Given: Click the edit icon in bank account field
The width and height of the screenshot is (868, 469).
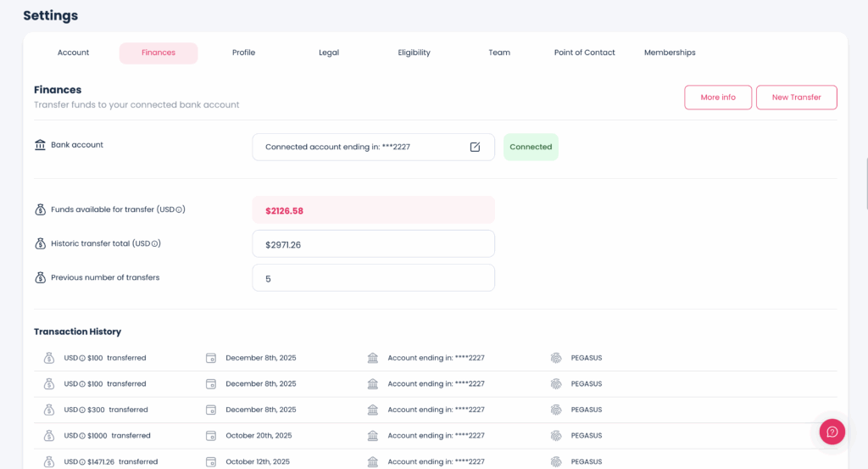Looking at the screenshot, I should [x=475, y=147].
